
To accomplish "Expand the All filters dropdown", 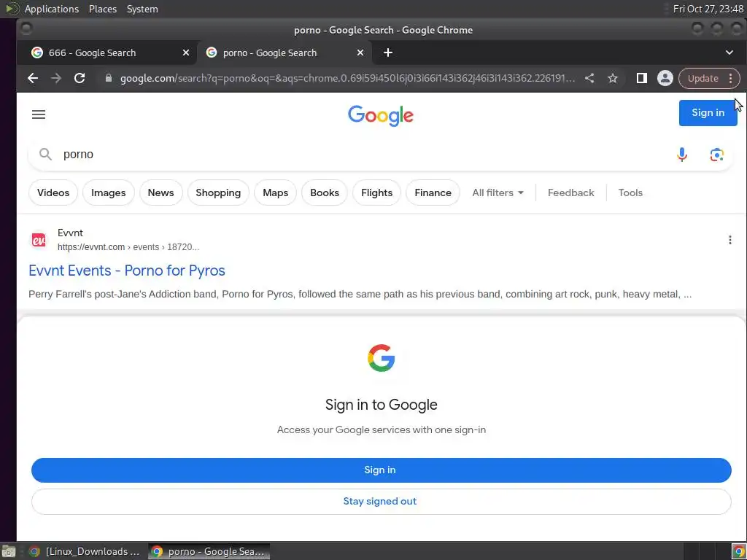I will click(x=498, y=192).
